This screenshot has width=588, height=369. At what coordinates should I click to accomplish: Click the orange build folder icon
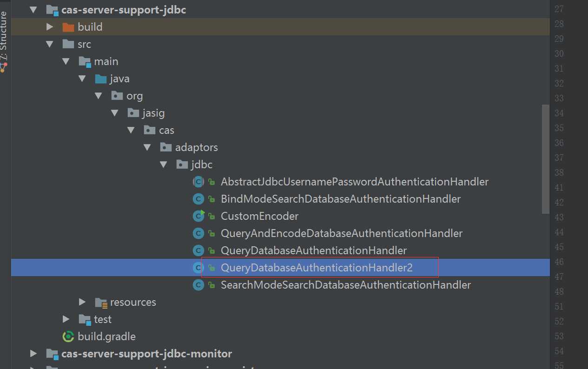[x=68, y=27]
